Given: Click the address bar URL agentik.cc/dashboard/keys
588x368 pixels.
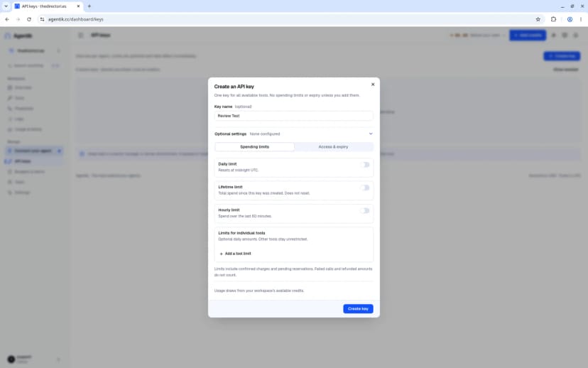Looking at the screenshot, I should coord(76,19).
